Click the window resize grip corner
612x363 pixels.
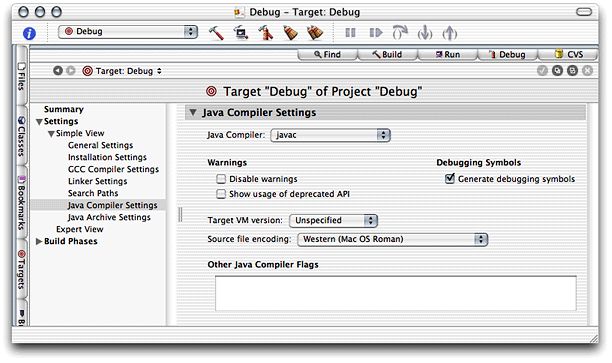click(593, 338)
